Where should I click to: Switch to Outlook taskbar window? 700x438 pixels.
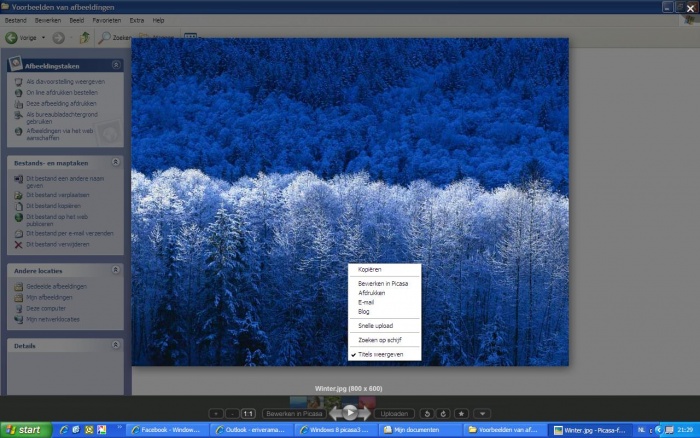click(x=253, y=430)
